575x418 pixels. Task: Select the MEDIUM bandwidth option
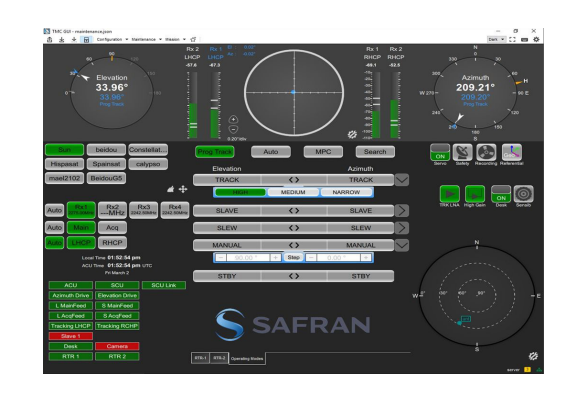pos(293,192)
